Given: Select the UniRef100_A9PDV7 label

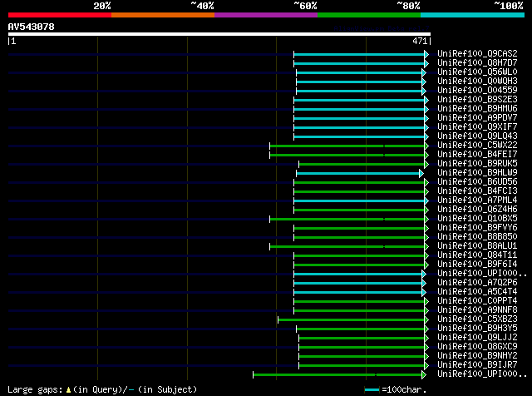Looking at the screenshot, I should coord(477,117).
